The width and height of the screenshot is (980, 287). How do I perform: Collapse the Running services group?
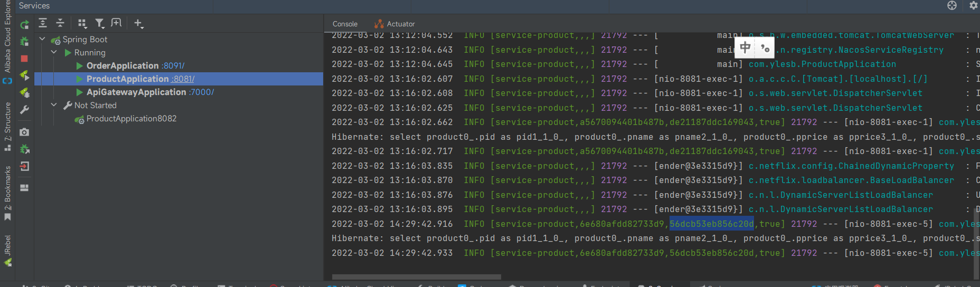tap(54, 52)
